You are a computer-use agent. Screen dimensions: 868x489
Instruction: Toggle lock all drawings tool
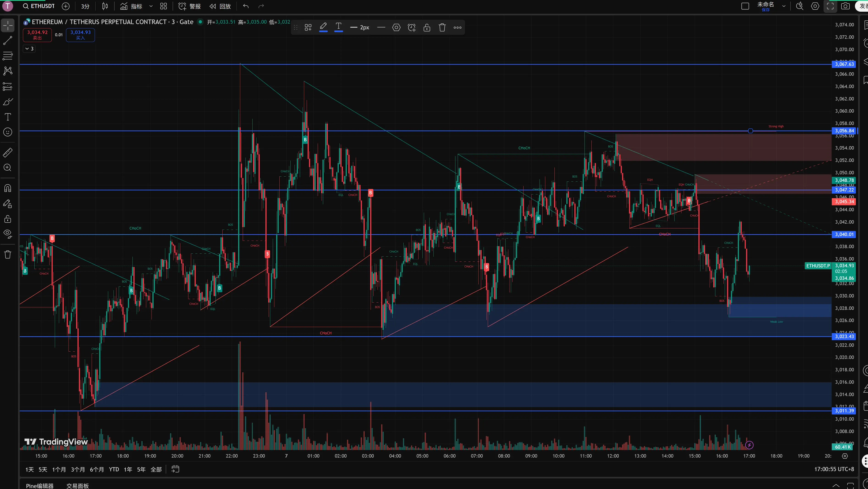tap(8, 219)
